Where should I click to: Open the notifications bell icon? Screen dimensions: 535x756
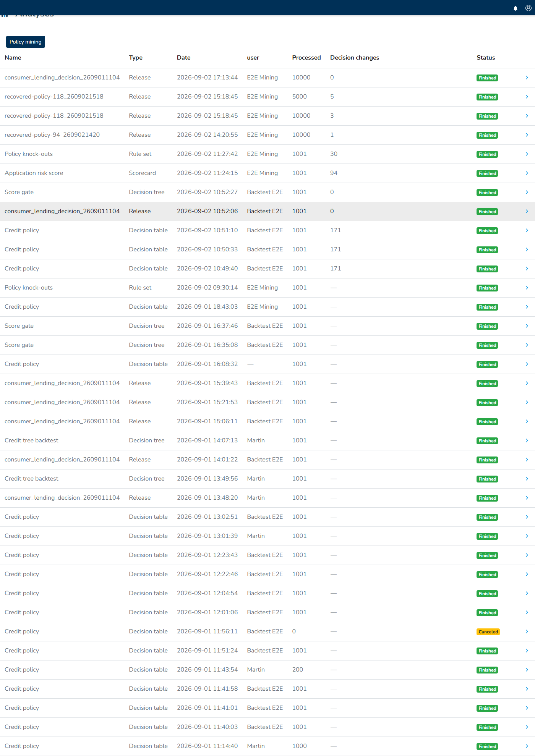click(x=516, y=8)
